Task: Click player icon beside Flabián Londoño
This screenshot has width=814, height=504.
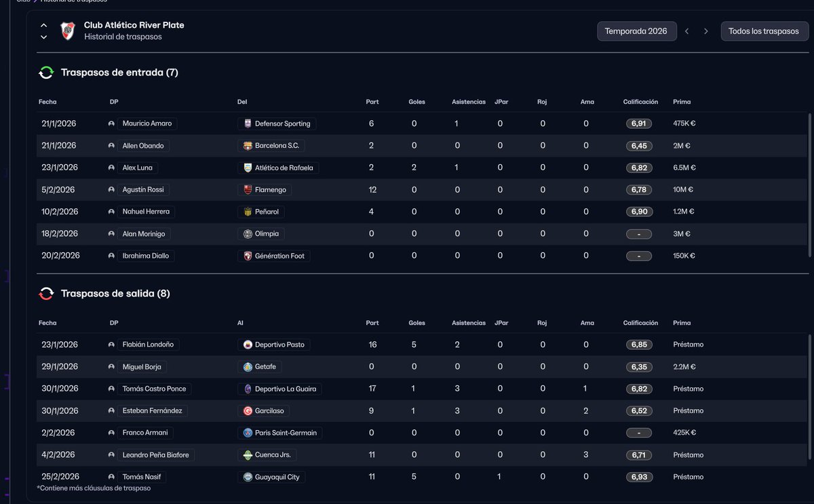Action: coord(111,345)
